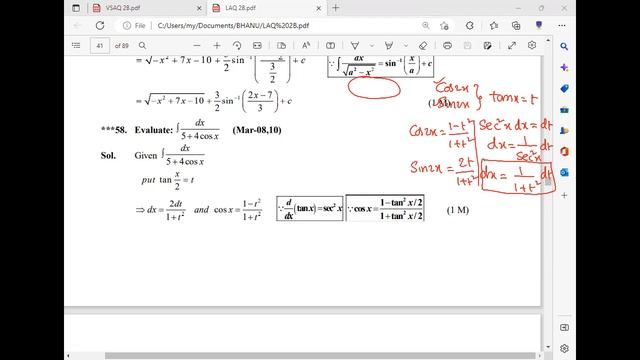Save the PDF document
Image resolution: width=640 pixels, height=360 pixels.
pyautogui.click(x=467, y=46)
